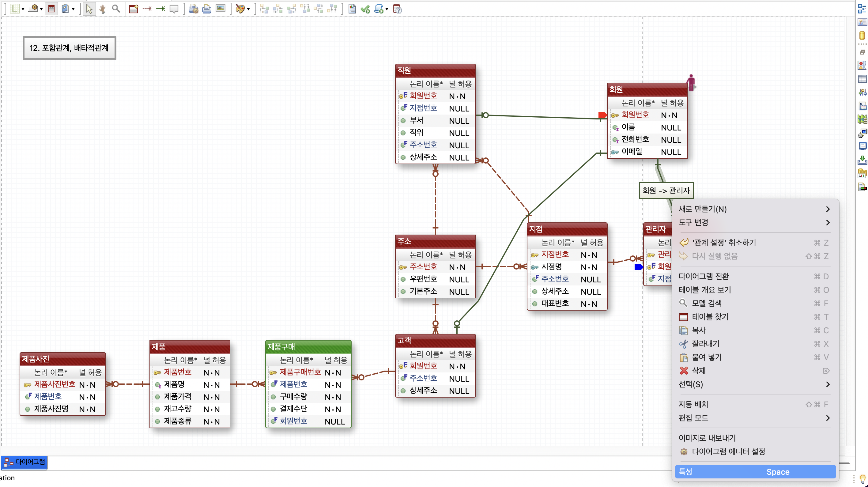Choose 자동 배치 menu entry
868x487 pixels.
tap(755, 404)
